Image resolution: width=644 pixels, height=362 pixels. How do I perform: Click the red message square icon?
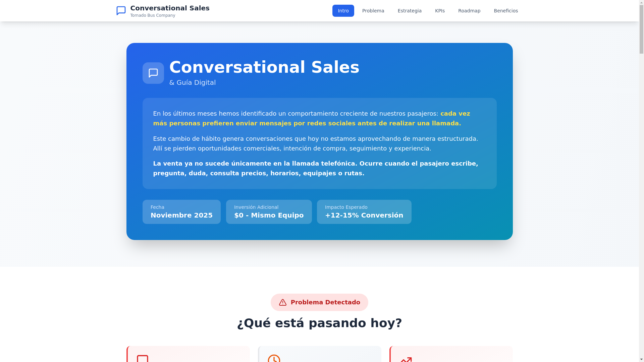tap(143, 359)
